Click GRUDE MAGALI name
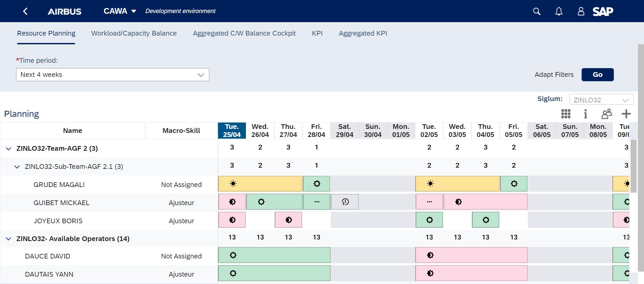Screen dimensions: 644x284 click(x=59, y=185)
